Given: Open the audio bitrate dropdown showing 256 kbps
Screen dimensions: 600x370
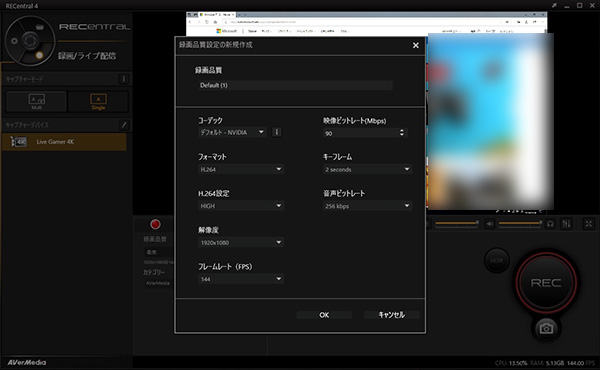Looking at the screenshot, I should coord(367,206).
